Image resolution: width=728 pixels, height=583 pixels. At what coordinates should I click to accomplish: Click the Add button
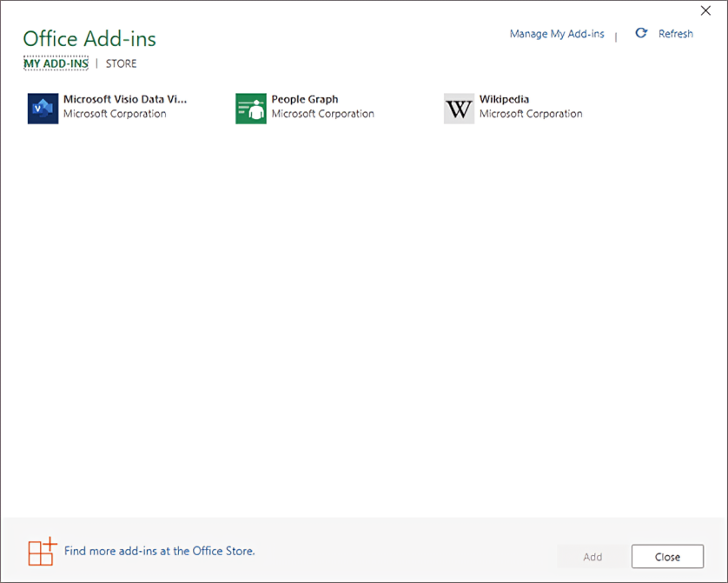[592, 557]
